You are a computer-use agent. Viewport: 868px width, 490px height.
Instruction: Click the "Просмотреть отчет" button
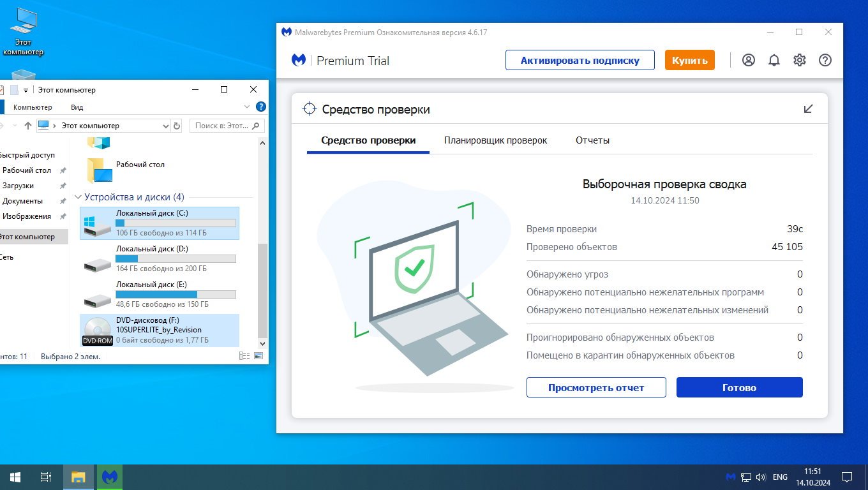(x=596, y=387)
